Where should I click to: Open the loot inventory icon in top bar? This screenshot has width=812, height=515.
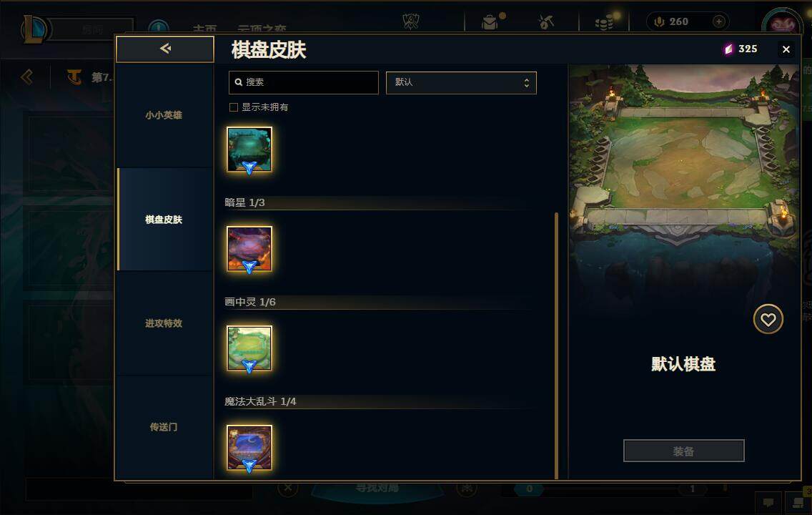tap(490, 21)
